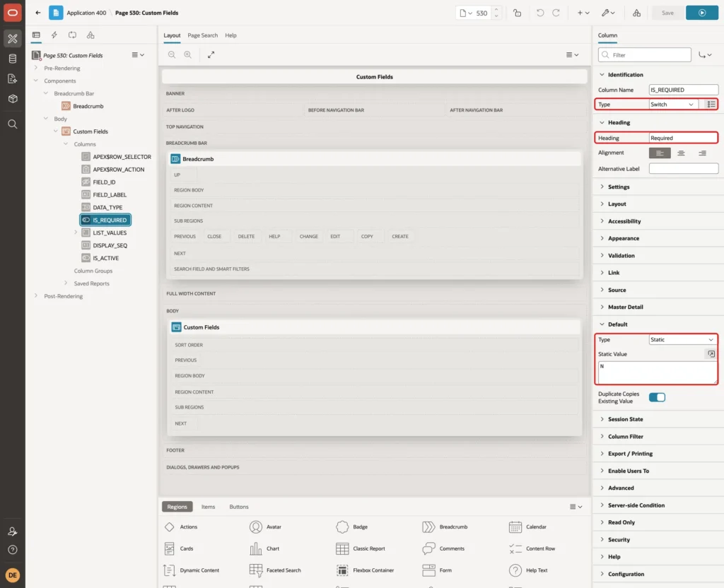Zoom out the layout view

point(172,54)
